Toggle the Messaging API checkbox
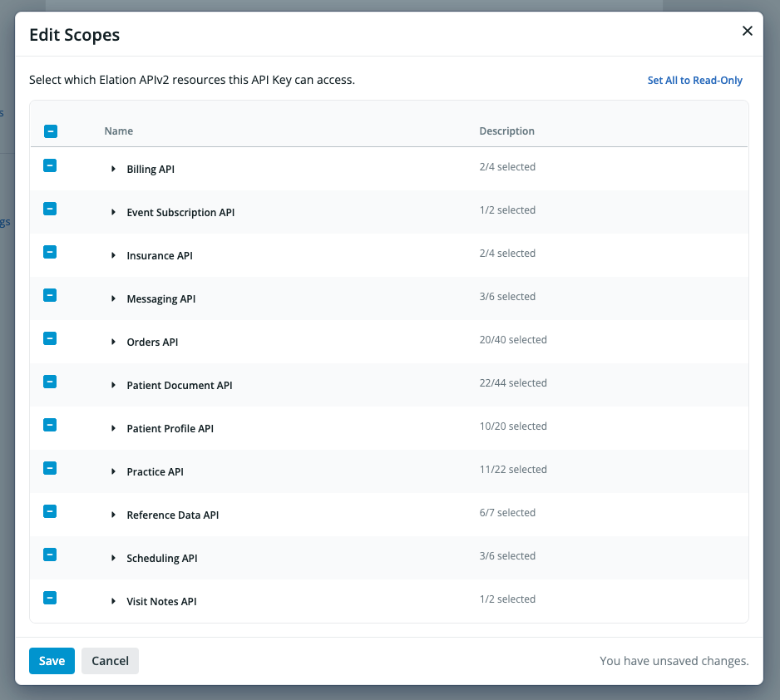The height and width of the screenshot is (700, 780). tap(50, 295)
